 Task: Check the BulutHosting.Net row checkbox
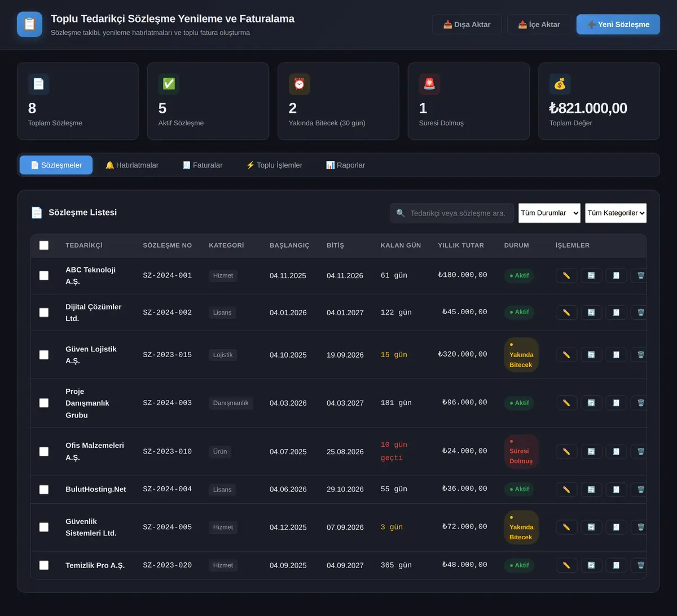[x=44, y=490]
